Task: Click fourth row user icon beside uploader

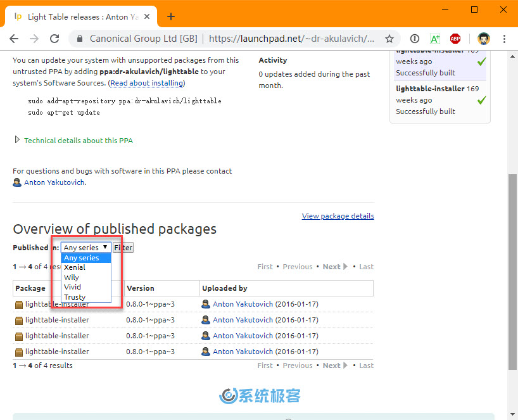Action: (205, 352)
